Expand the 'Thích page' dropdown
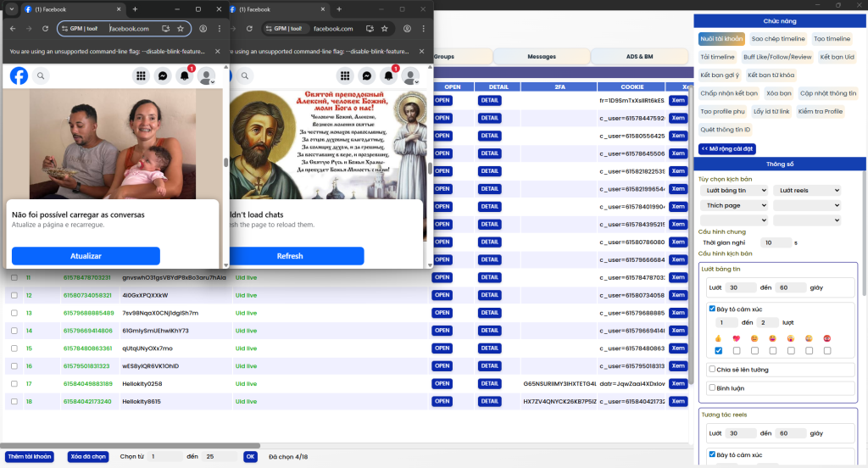The width and height of the screenshot is (868, 468). [733, 205]
